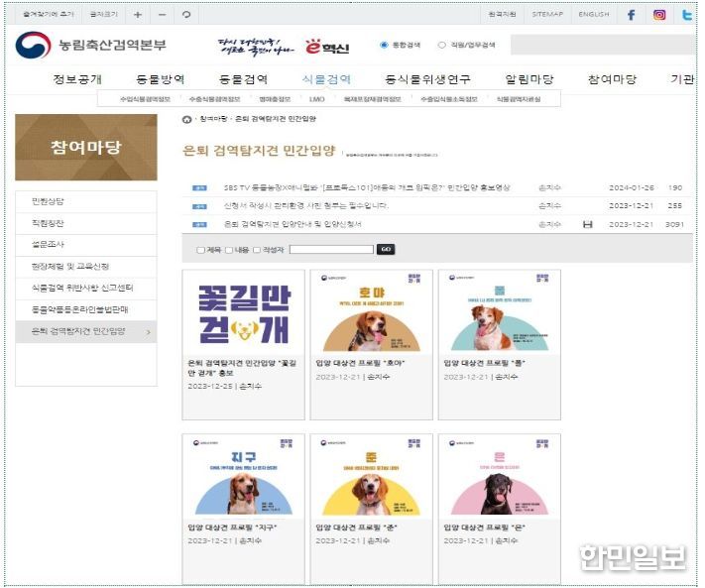Click the 농림축산검역본부 logo
705x588 pixels.
[91, 45]
